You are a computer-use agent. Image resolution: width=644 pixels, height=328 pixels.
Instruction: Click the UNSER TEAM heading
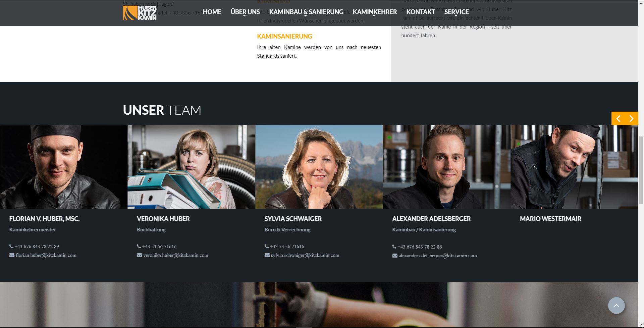(162, 110)
